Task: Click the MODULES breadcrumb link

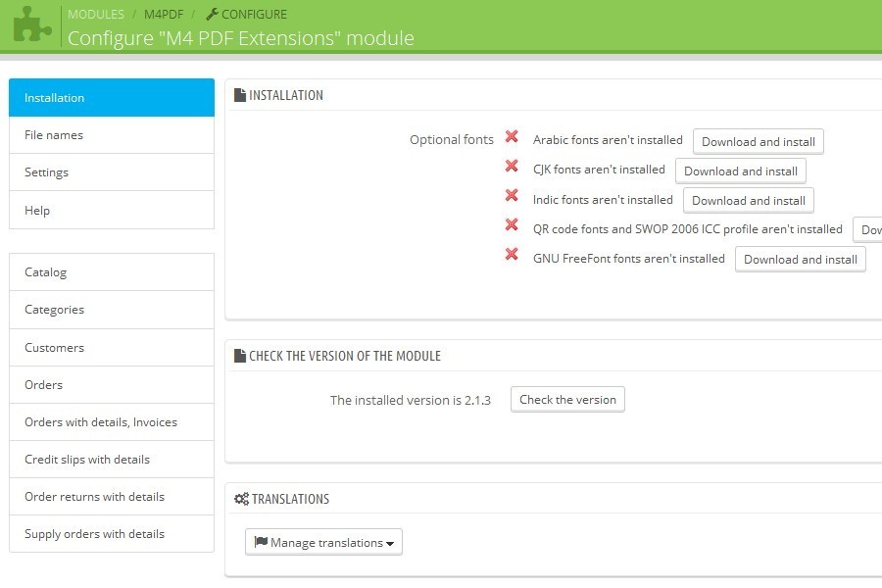Action: coord(96,14)
